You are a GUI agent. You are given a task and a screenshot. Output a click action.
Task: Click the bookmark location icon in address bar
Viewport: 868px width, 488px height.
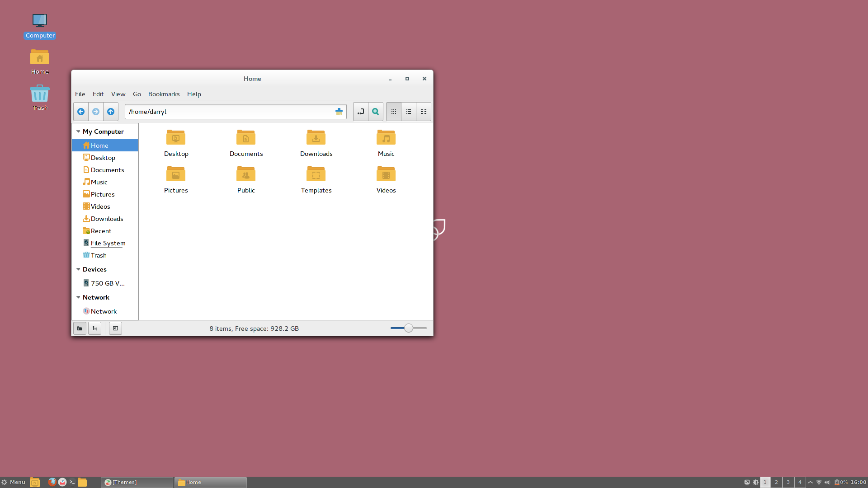pyautogui.click(x=339, y=112)
